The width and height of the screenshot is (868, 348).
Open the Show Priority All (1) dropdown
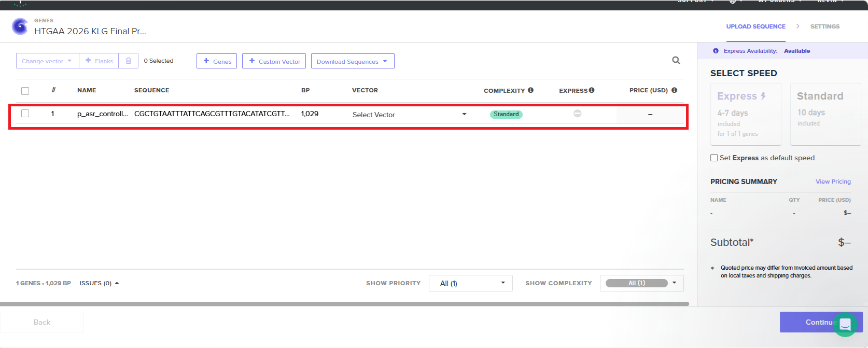[x=470, y=283]
